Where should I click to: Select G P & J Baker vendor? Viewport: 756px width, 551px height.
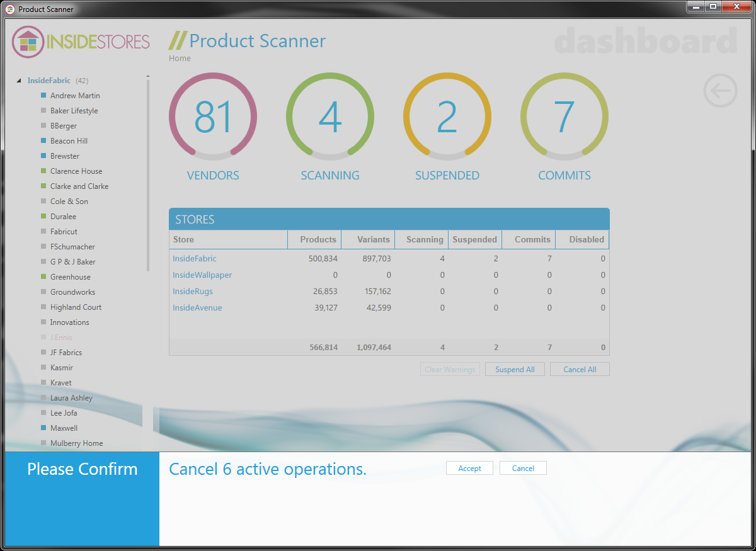click(73, 262)
